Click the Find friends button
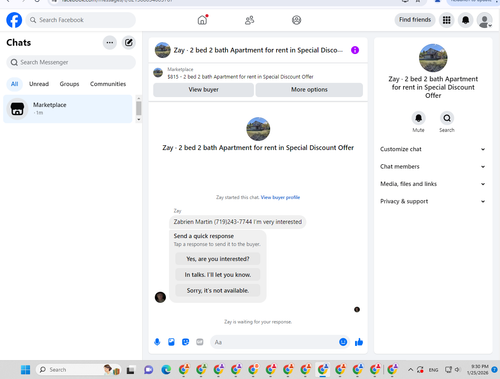 click(415, 20)
